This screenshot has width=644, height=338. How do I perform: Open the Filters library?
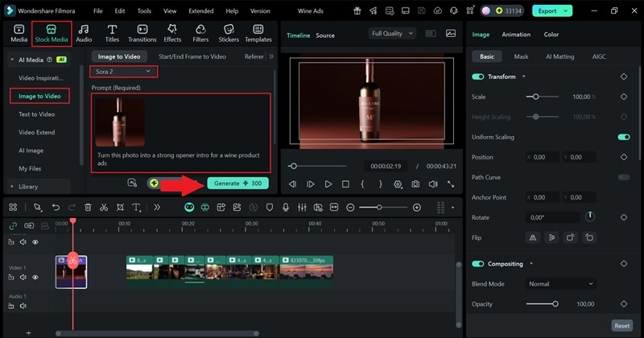tap(200, 33)
